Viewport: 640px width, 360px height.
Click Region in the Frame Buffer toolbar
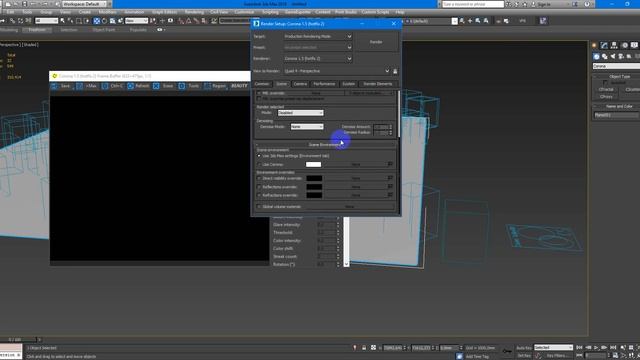tap(215, 86)
